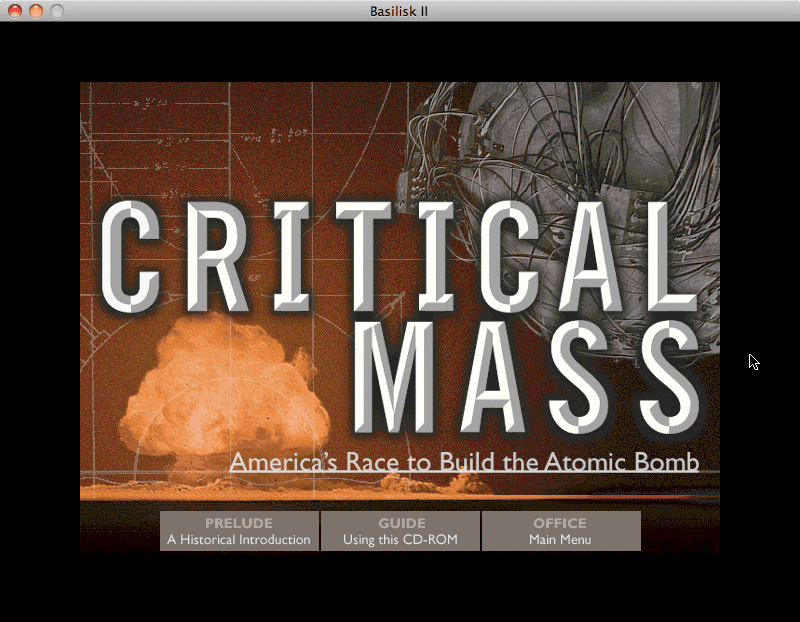Viewport: 800px width, 622px height.
Task: Click the gray zoom window button
Action: pos(57,11)
